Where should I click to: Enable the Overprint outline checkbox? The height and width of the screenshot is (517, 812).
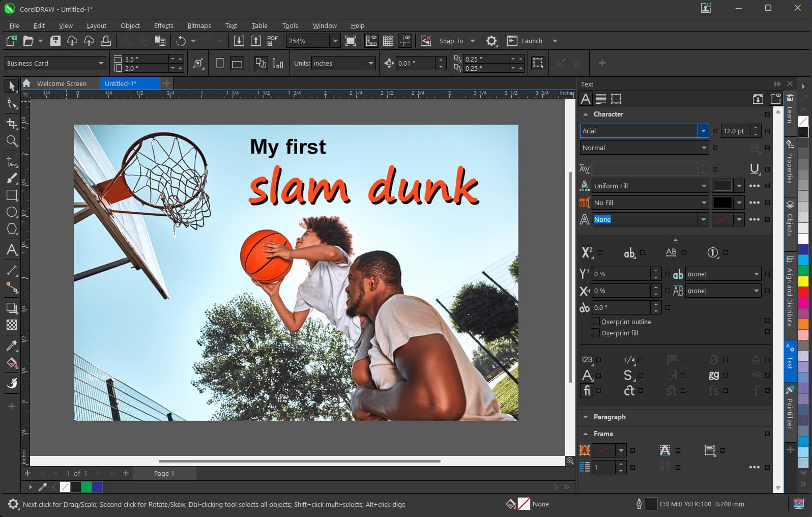pos(596,322)
